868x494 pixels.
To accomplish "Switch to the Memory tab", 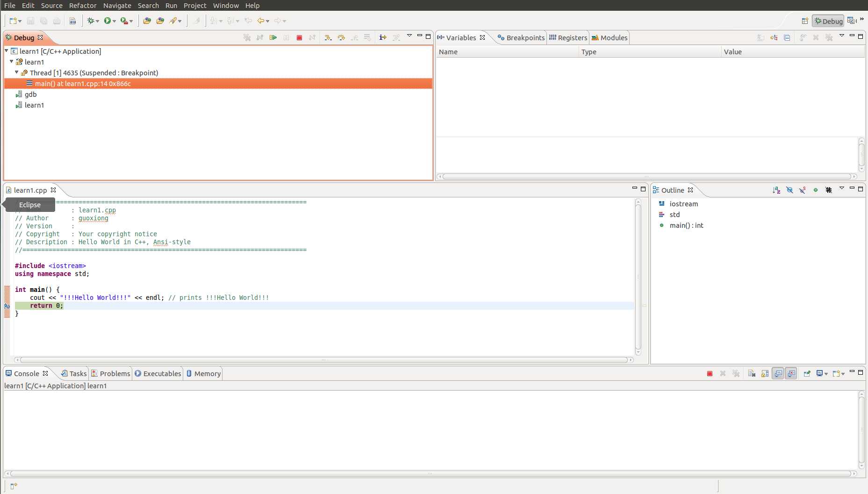I will (203, 373).
